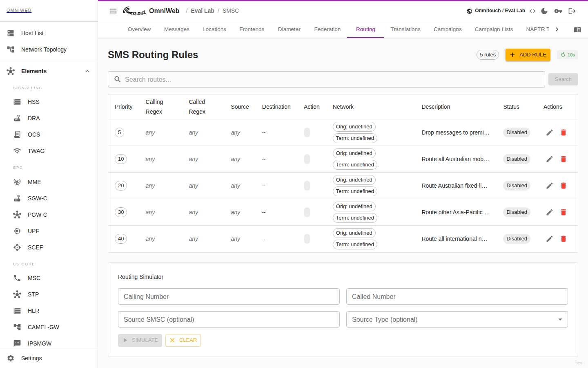Image resolution: width=588 pixels, height=368 pixels.
Task: Click the "5 rules" count chip
Action: point(488,55)
